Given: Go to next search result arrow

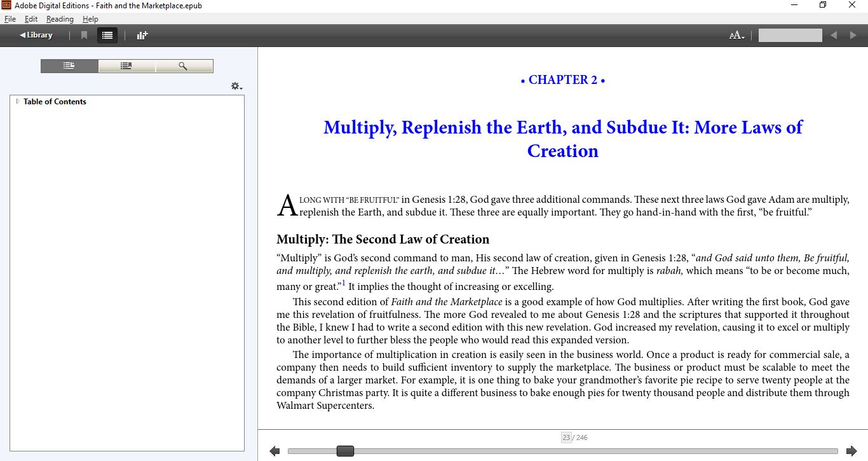Looking at the screenshot, I should 853,36.
